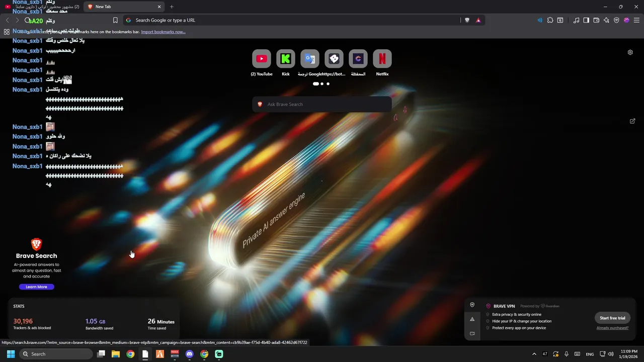Open the Brave hamburger main menu

point(636,20)
